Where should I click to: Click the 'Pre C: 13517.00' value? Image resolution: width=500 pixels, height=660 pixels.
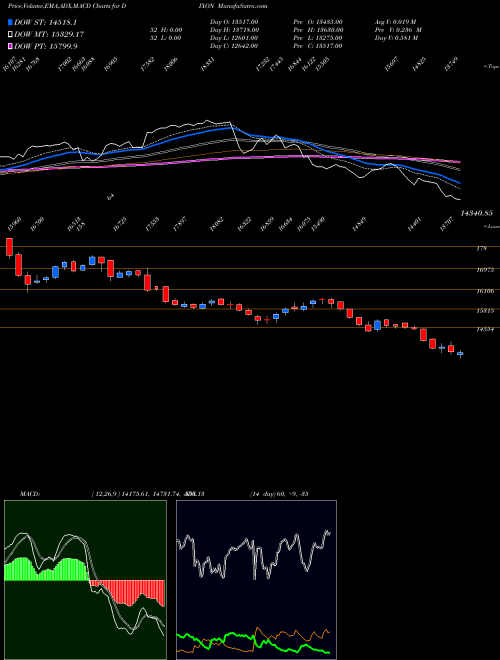[x=320, y=46]
